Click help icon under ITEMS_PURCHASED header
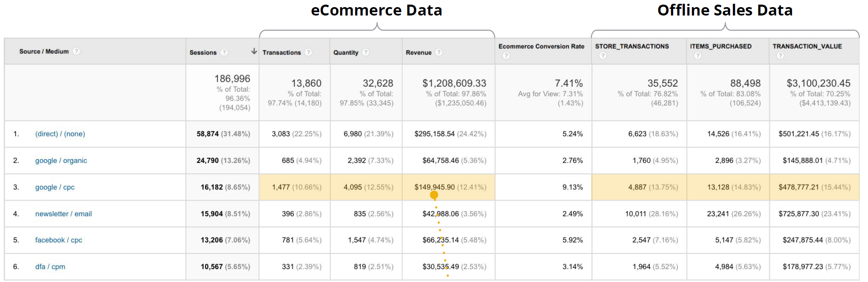This screenshot has height=282, width=868. pos(697,56)
